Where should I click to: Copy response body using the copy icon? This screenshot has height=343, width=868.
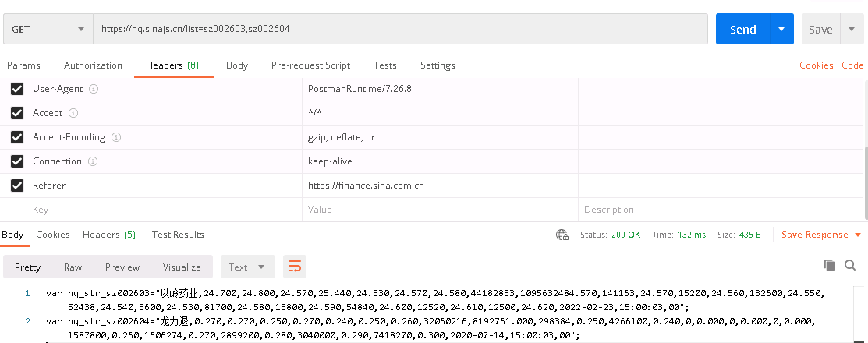[x=830, y=266]
